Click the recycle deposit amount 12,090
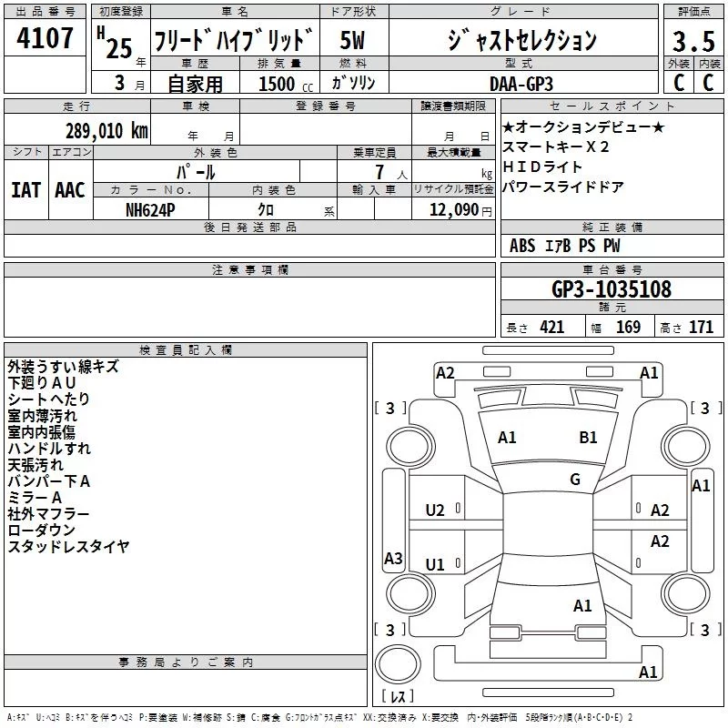The image size is (728, 728). point(453,209)
